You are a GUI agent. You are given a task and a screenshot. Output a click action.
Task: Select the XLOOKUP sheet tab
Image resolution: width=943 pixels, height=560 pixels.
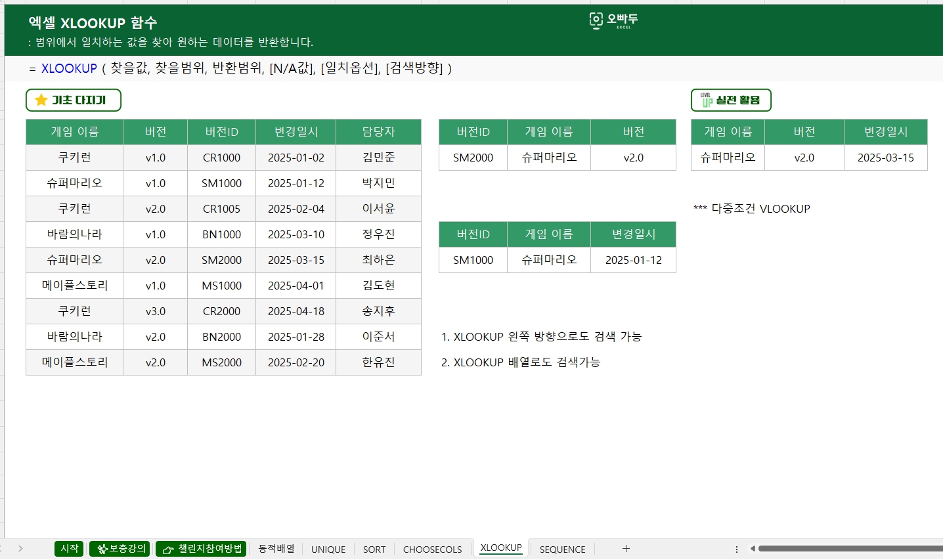[501, 548]
